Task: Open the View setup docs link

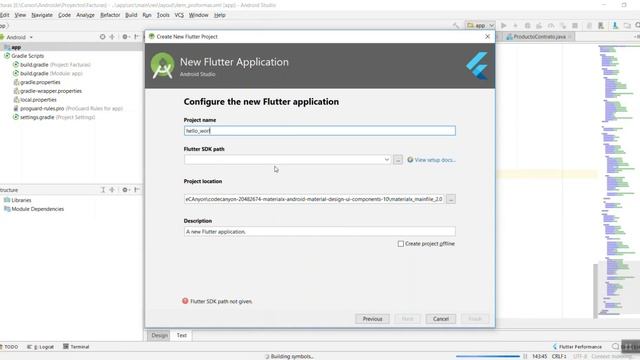Action: pos(435,160)
